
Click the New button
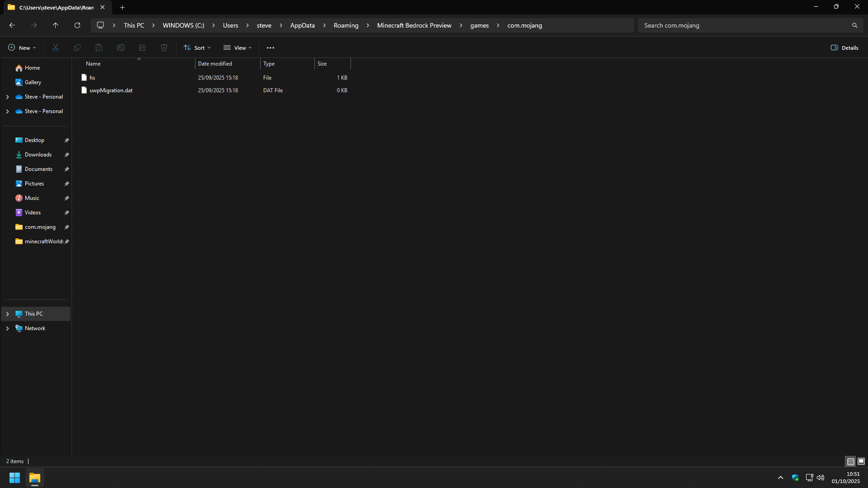click(x=22, y=47)
